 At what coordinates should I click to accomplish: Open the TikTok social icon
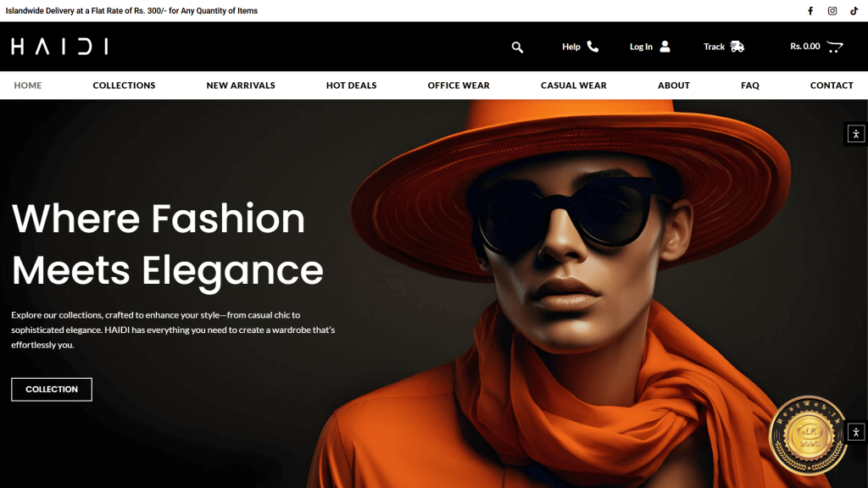tap(854, 11)
